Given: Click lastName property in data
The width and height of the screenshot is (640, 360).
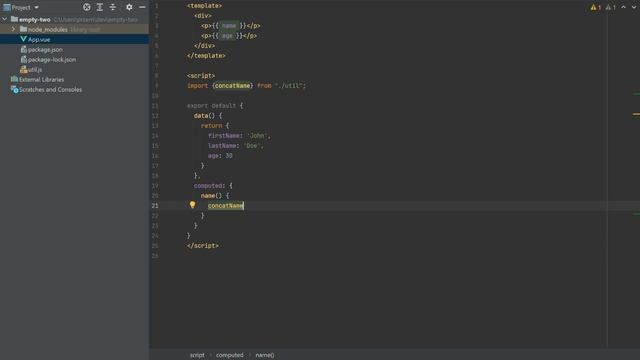Looking at the screenshot, I should pyautogui.click(x=222, y=146).
